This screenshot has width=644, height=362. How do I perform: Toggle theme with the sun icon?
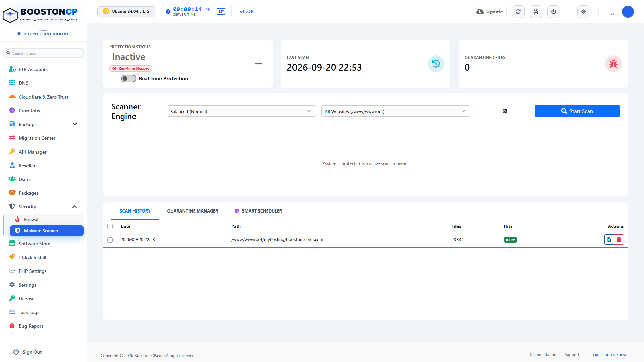pos(584,12)
